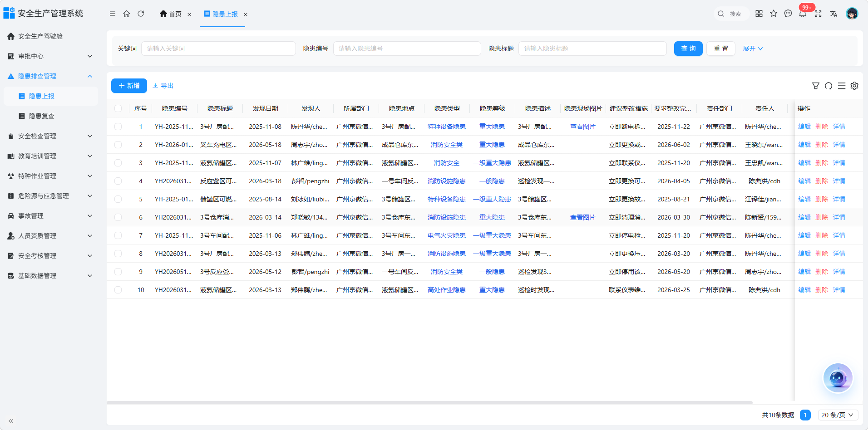Screen dimensions: 868x430
Task: Click 查看图片 link in row 6
Action: tap(583, 217)
